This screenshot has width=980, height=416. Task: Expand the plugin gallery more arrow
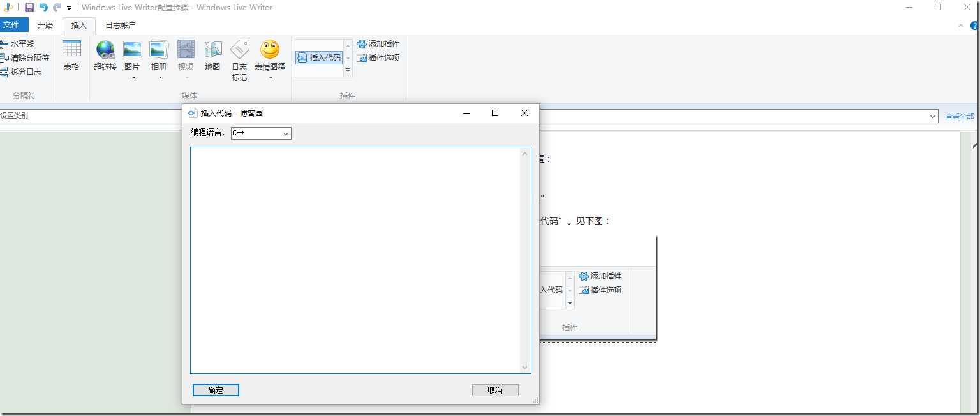coord(348,71)
